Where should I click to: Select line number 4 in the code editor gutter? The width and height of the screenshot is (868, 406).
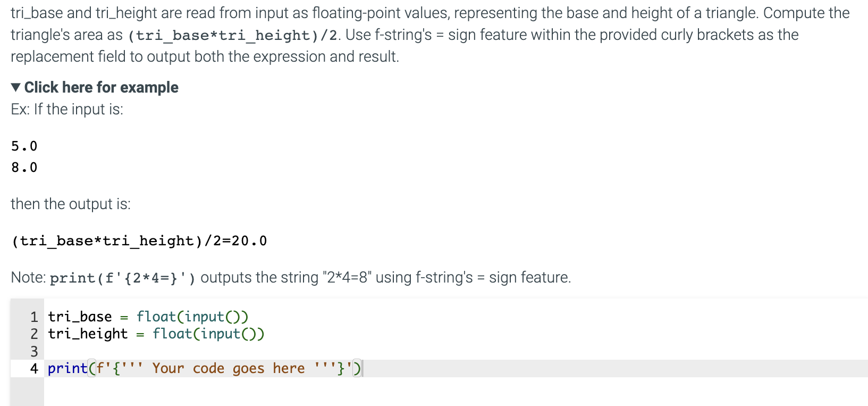pyautogui.click(x=34, y=368)
